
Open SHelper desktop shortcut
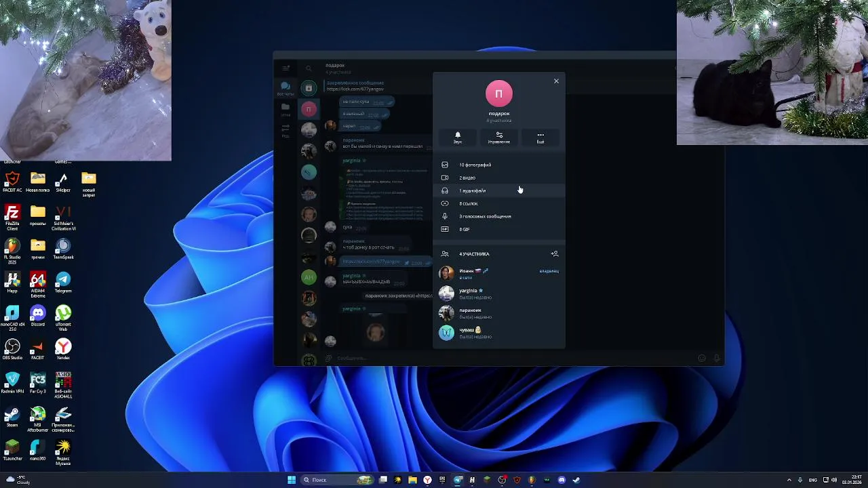coord(63,182)
